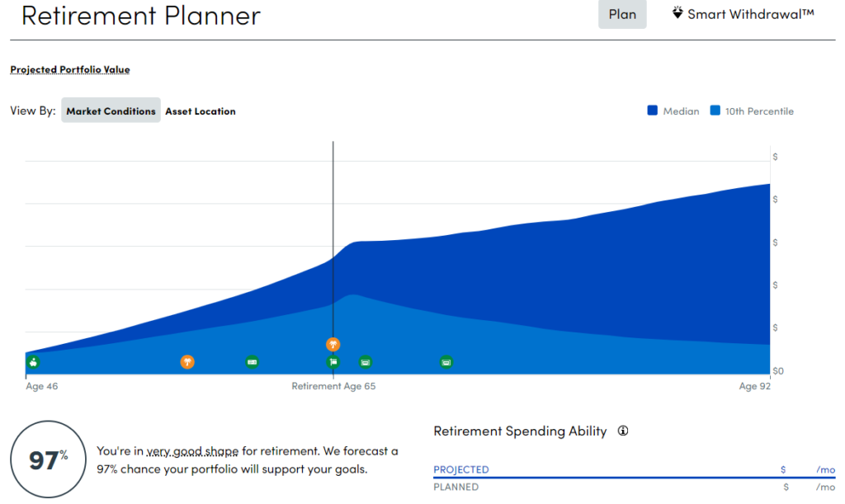Select the piggy bank savings icon at Age 46
The height and width of the screenshot is (504, 845).
(x=31, y=361)
